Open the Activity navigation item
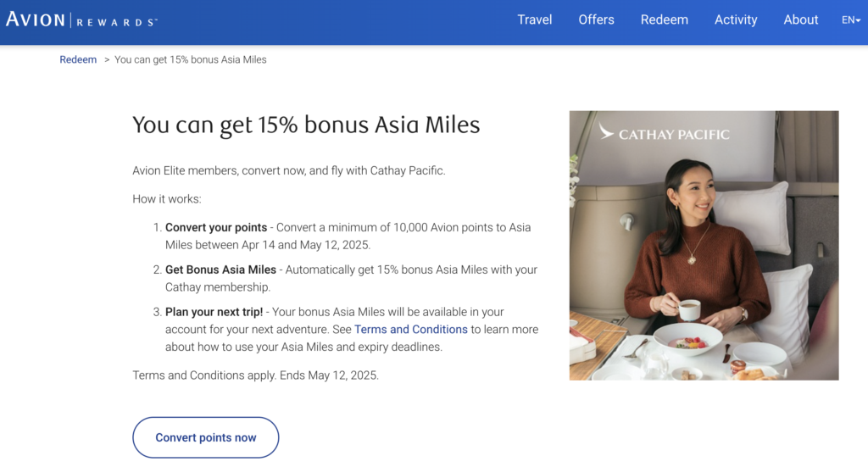868x467 pixels. pyautogui.click(x=735, y=19)
